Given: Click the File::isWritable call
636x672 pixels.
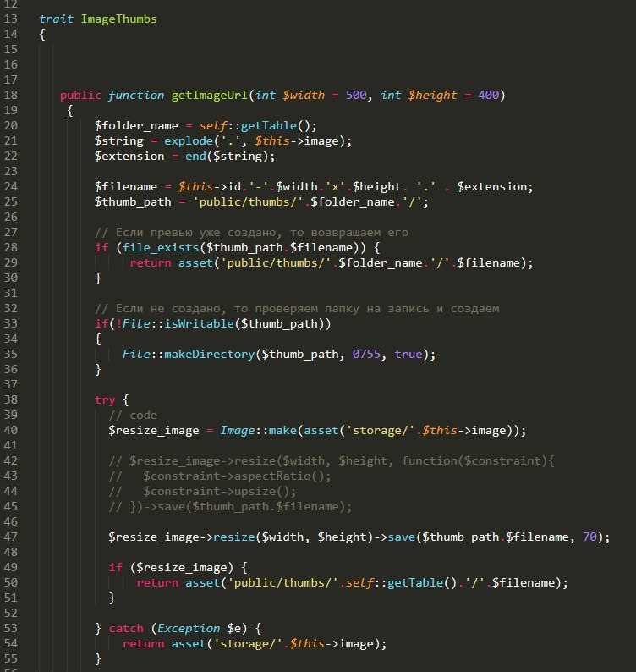Looking at the screenshot, I should (178, 324).
